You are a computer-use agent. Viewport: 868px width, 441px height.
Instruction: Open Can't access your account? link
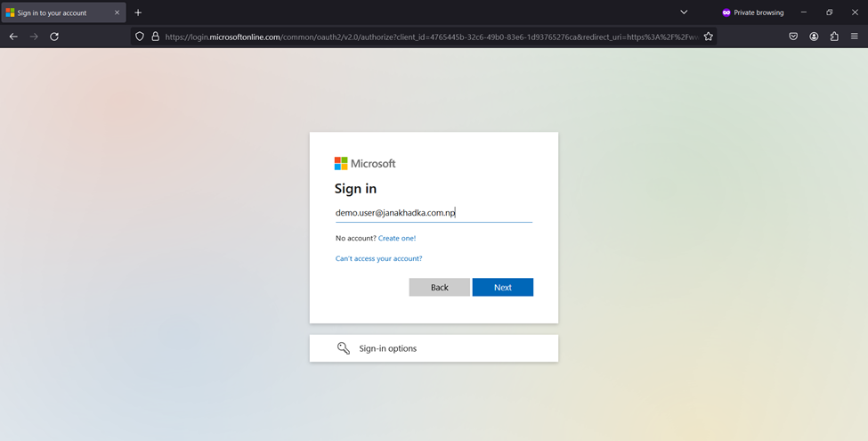tap(378, 258)
